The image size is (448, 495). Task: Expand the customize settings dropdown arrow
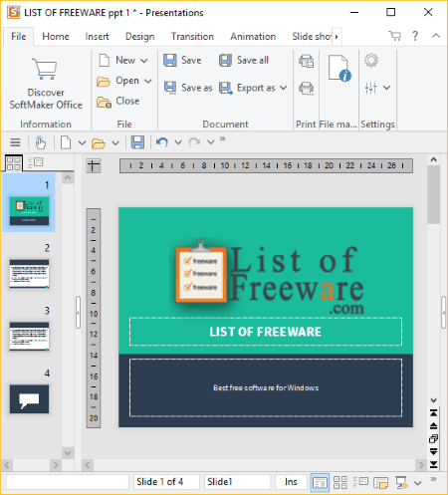coord(386,88)
